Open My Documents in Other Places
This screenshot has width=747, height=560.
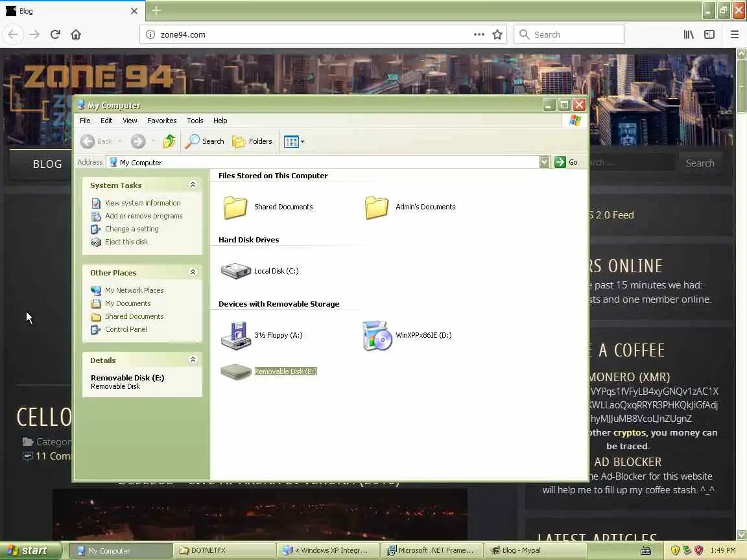pos(128,303)
